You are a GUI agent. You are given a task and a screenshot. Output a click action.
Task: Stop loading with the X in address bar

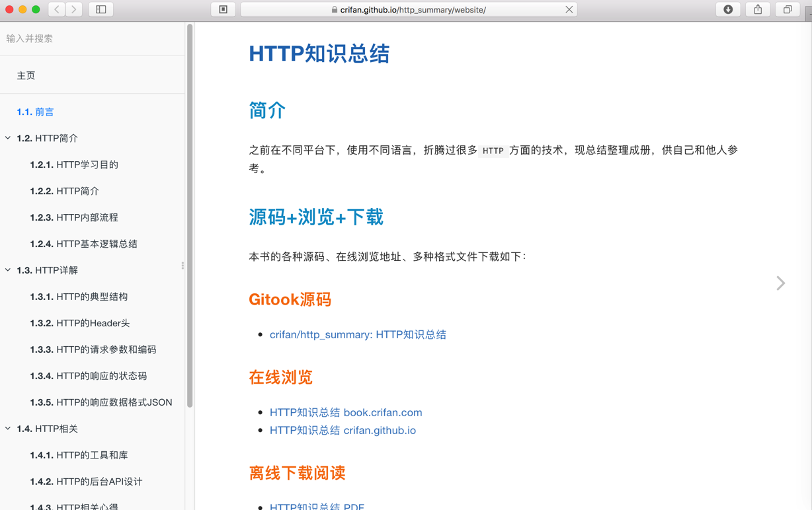point(569,9)
